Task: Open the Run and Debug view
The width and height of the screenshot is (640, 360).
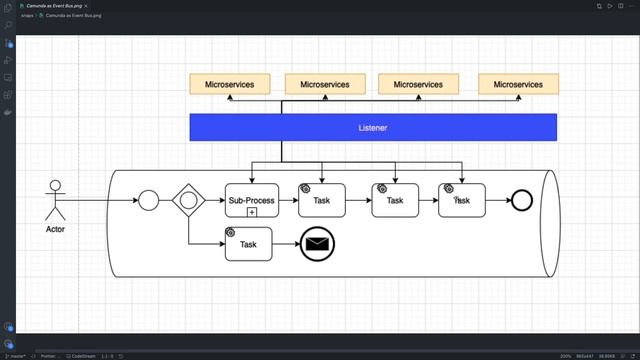Action: 8,60
